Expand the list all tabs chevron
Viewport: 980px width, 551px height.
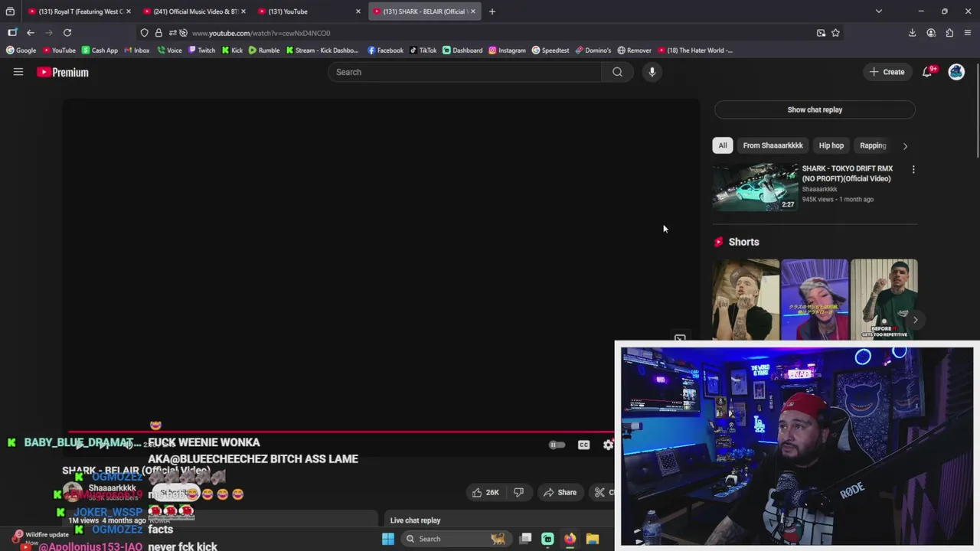click(x=879, y=11)
